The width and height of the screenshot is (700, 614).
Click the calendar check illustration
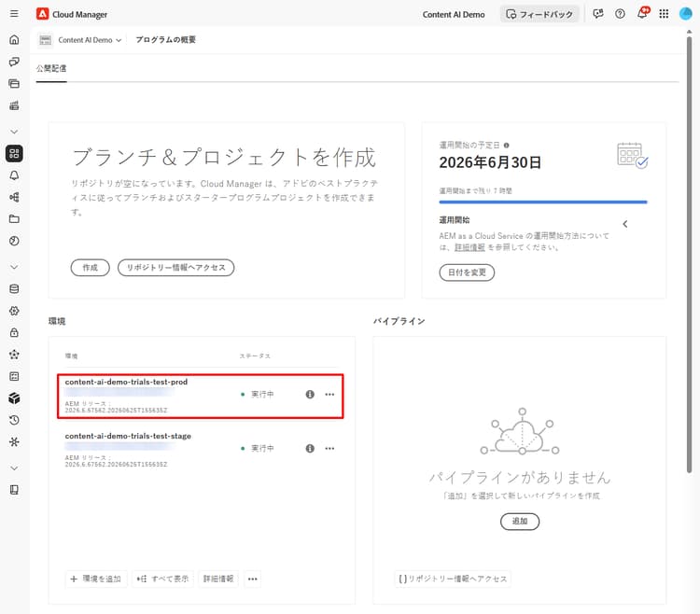633,155
